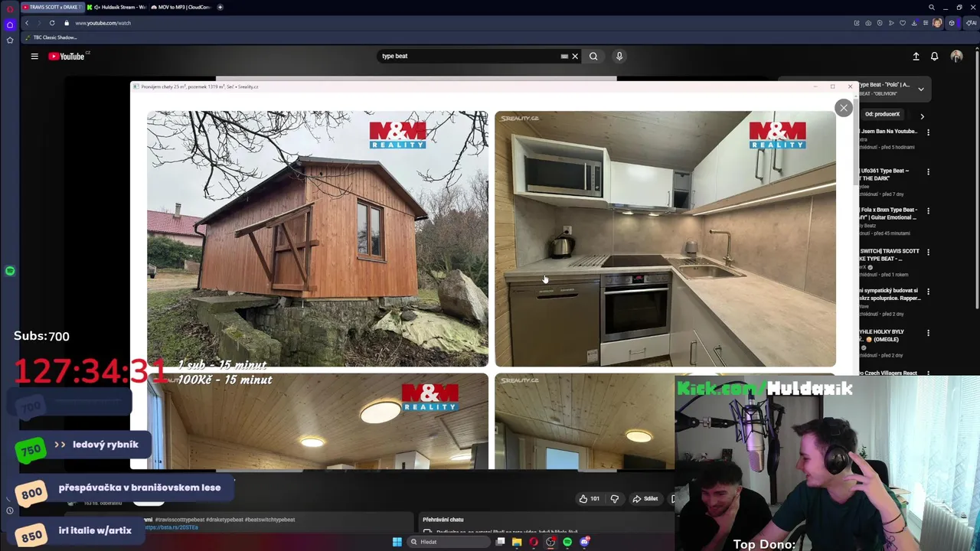Viewport: 980px width, 551px height.
Task: Switch to MOV to MP3 CloudConvert tab
Action: click(182, 7)
